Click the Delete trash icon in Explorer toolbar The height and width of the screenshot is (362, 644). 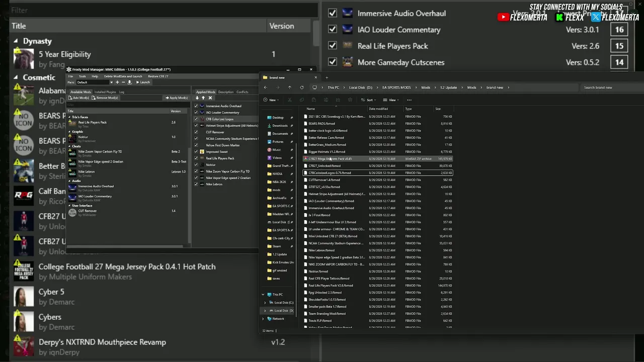350,100
